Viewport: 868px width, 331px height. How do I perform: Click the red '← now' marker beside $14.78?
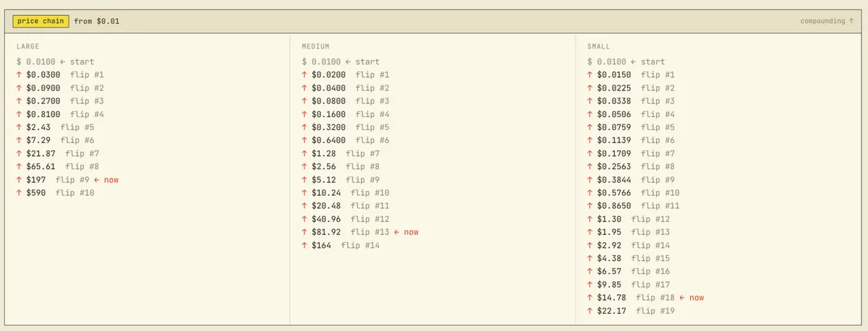pyautogui.click(x=692, y=297)
